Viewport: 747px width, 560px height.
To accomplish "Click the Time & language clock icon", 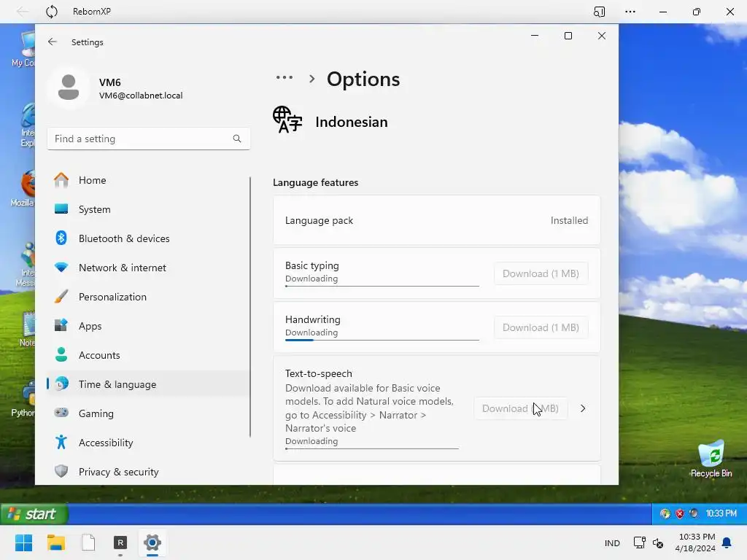I will tap(61, 384).
